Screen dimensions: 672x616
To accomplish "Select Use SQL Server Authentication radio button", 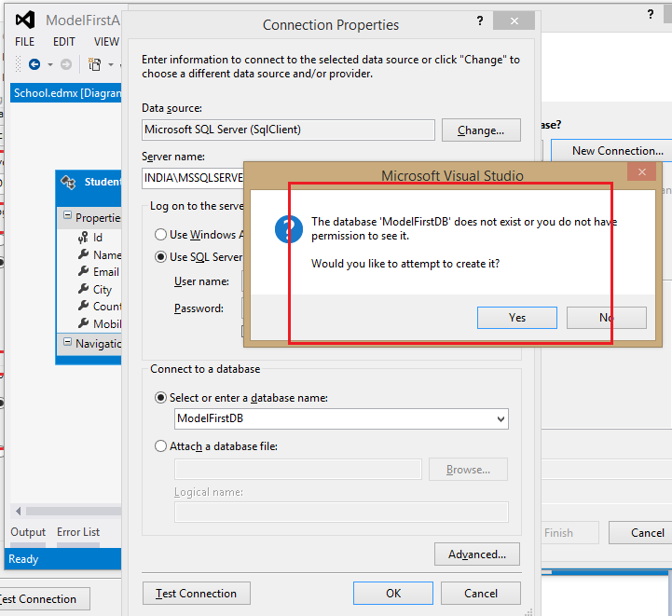I will 160,257.
